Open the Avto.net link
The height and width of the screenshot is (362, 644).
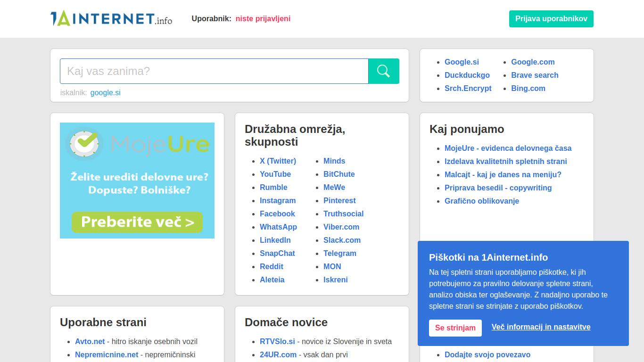click(90, 342)
